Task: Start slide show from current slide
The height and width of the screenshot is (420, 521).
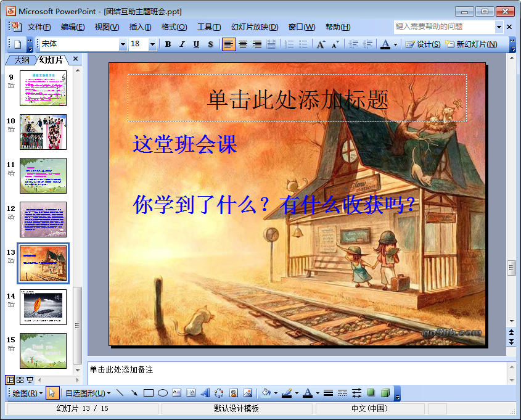Action: (x=30, y=380)
